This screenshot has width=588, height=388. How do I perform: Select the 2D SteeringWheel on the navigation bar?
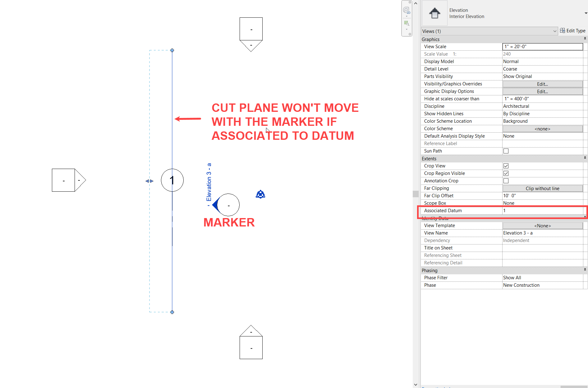click(x=406, y=10)
